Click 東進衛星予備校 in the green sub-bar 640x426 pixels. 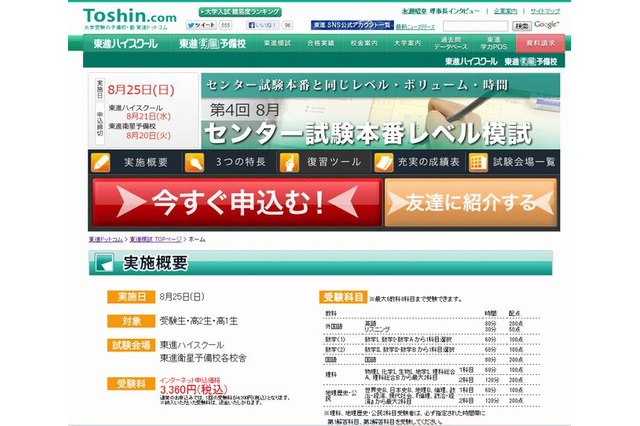pos(531,62)
